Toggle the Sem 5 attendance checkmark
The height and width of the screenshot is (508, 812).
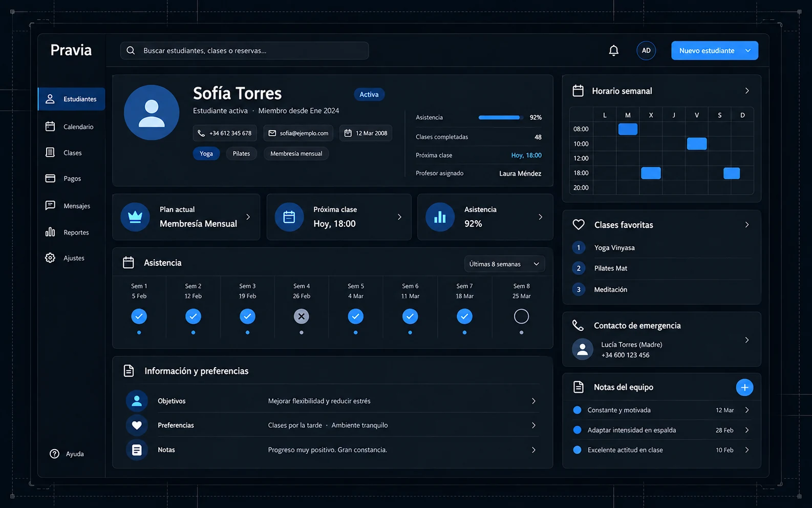pos(356,316)
